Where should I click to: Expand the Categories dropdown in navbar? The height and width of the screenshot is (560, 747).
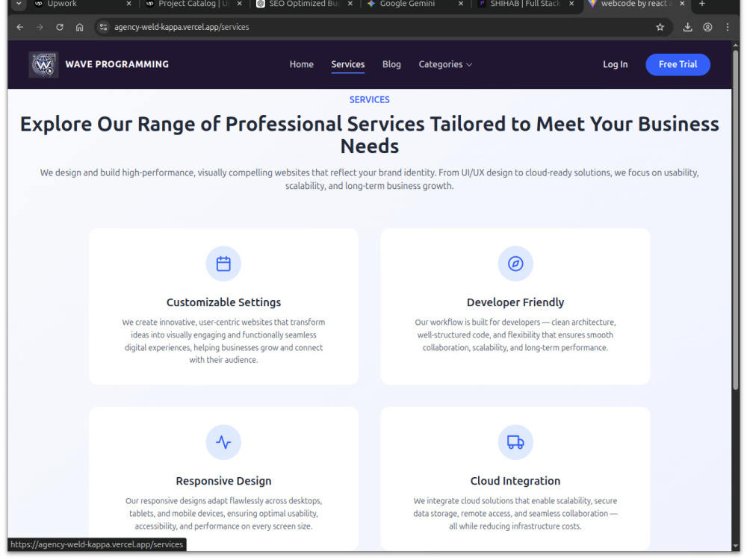(445, 64)
